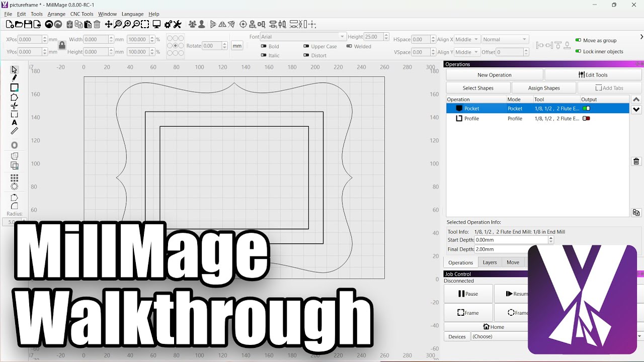
Task: Delete selection with trash can toolbar icon
Action: (x=97, y=24)
